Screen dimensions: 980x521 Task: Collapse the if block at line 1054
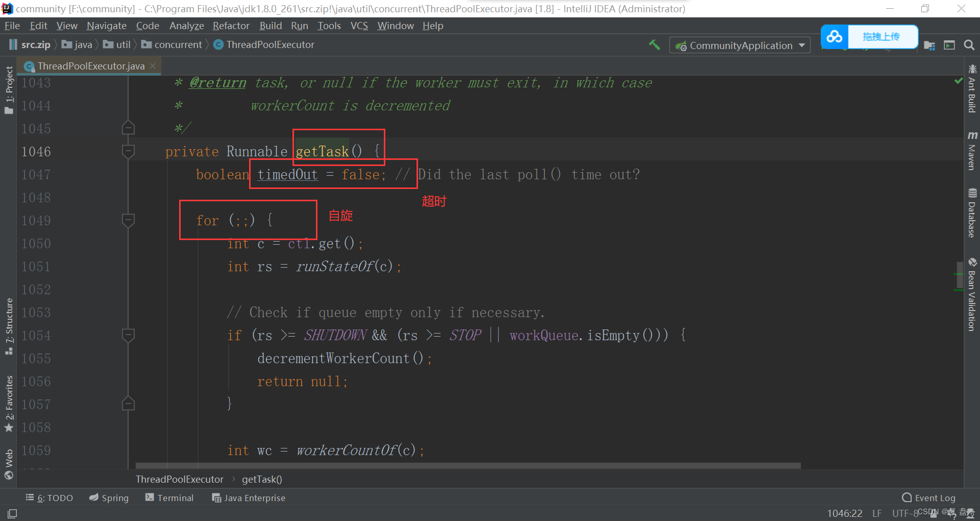tap(128, 335)
